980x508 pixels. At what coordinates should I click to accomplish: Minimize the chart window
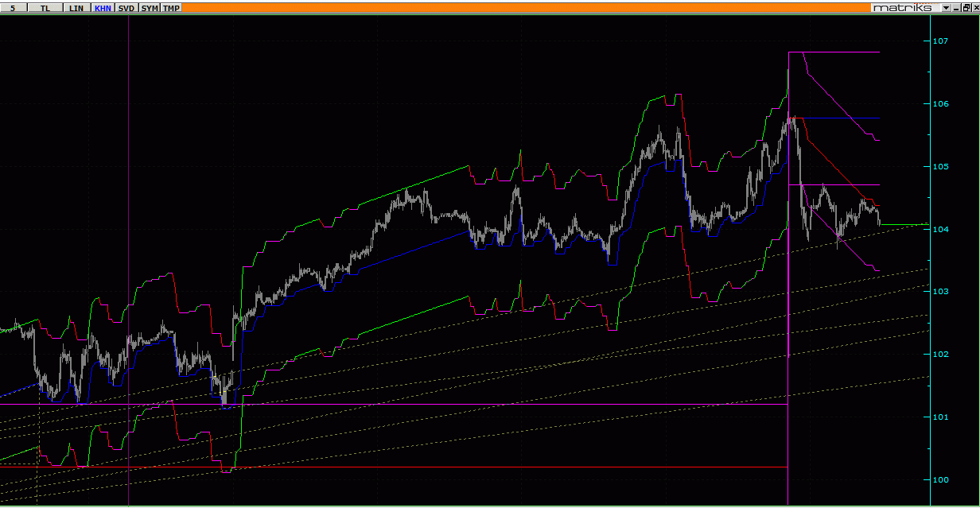[x=956, y=8]
